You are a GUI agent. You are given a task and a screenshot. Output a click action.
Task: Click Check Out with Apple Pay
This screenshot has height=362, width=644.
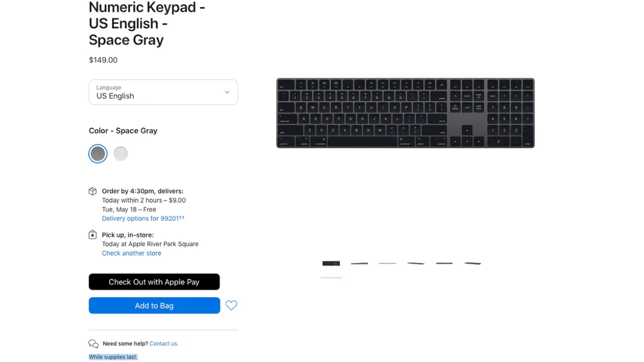pos(154,282)
